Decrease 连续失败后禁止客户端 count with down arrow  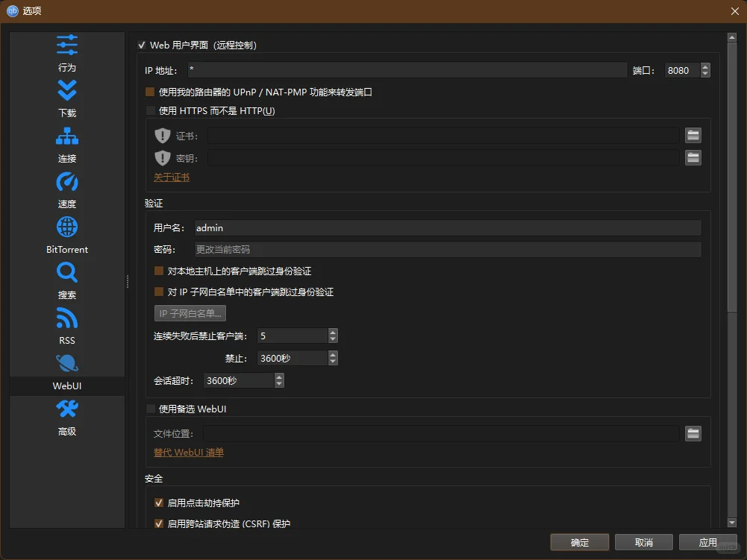[333, 339]
